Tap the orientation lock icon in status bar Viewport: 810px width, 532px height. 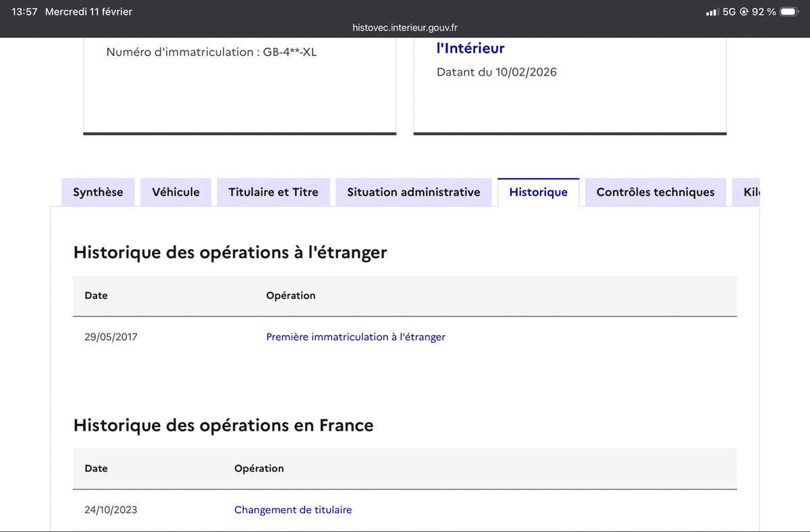click(744, 11)
